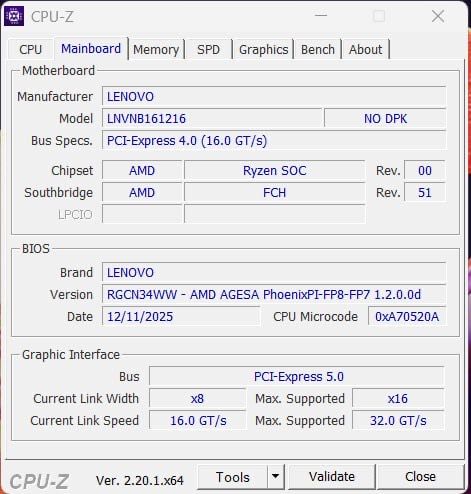The height and width of the screenshot is (494, 471).
Task: Click the BIOS Date 12/11/2025 field
Action: (181, 317)
